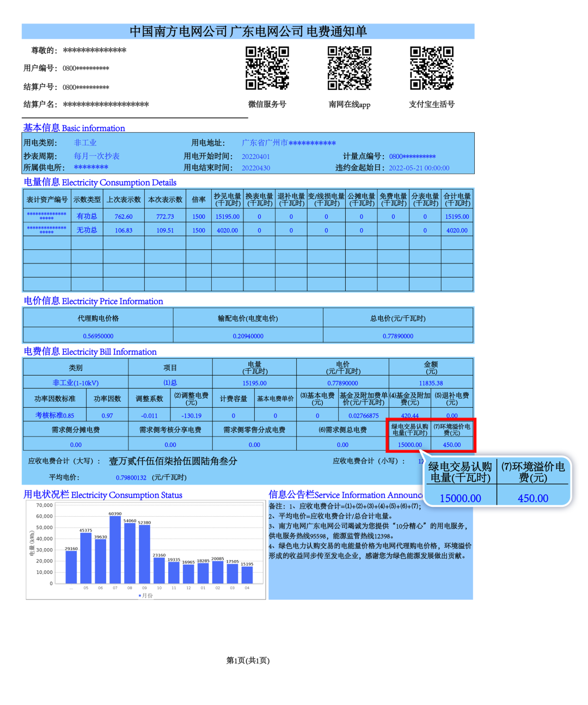Click 450.00 in the enlarged callout
The image size is (588, 705).
coord(533,498)
